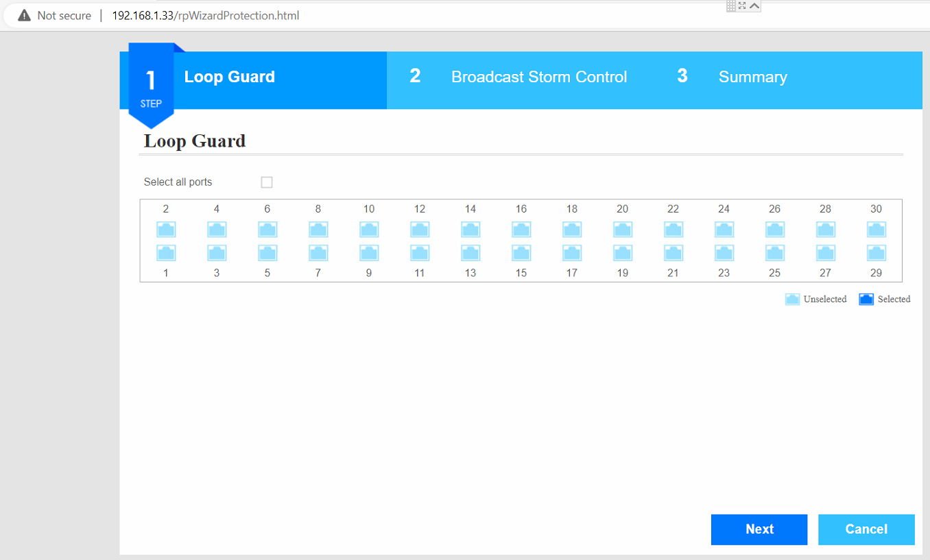Choose port 15 in the port grid
The width and height of the screenshot is (930, 560).
point(521,253)
